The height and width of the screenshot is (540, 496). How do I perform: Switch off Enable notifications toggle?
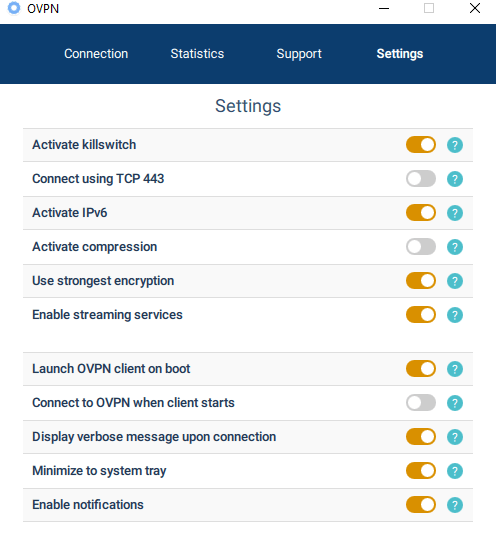click(x=421, y=505)
